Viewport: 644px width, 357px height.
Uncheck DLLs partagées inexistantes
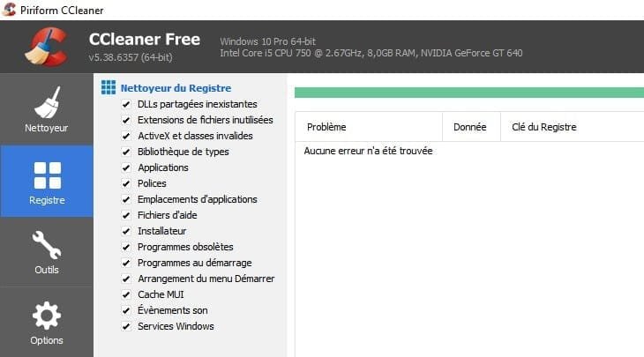pos(126,104)
